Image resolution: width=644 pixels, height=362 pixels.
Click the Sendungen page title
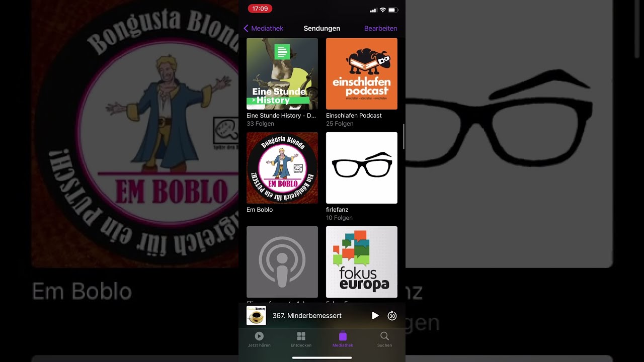pyautogui.click(x=322, y=29)
